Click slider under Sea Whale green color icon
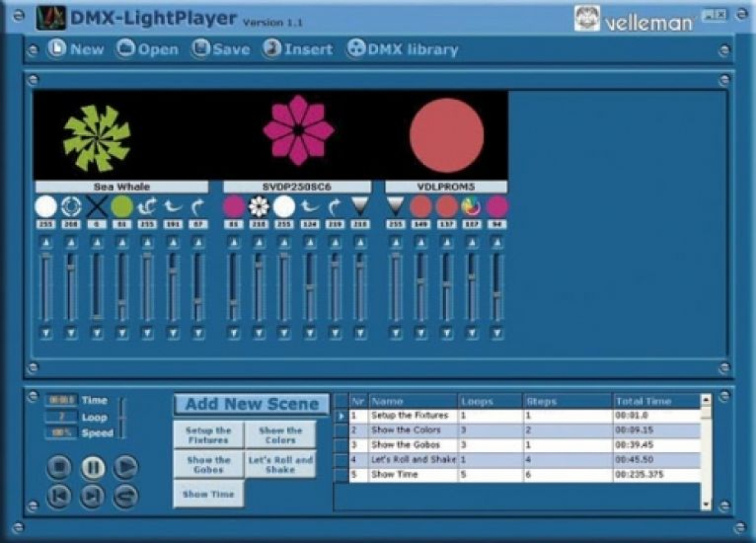 tap(122, 287)
